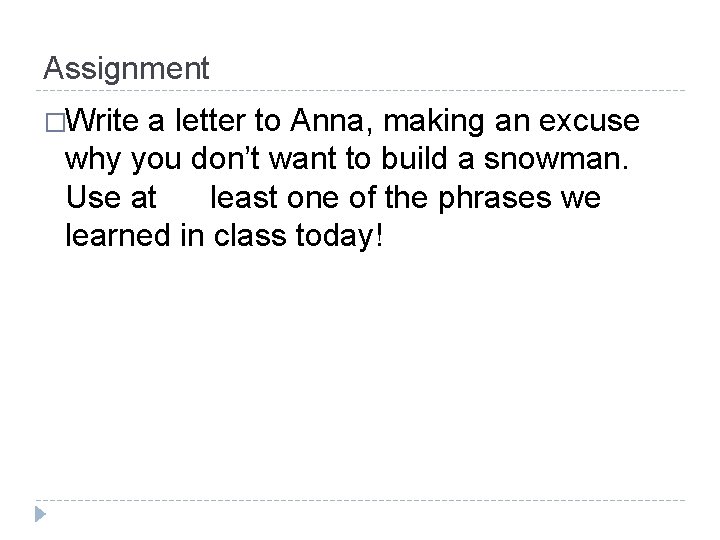Click the word 'Write' in the first line
Image resolution: width=720 pixels, height=540 pixels.
click(x=105, y=122)
